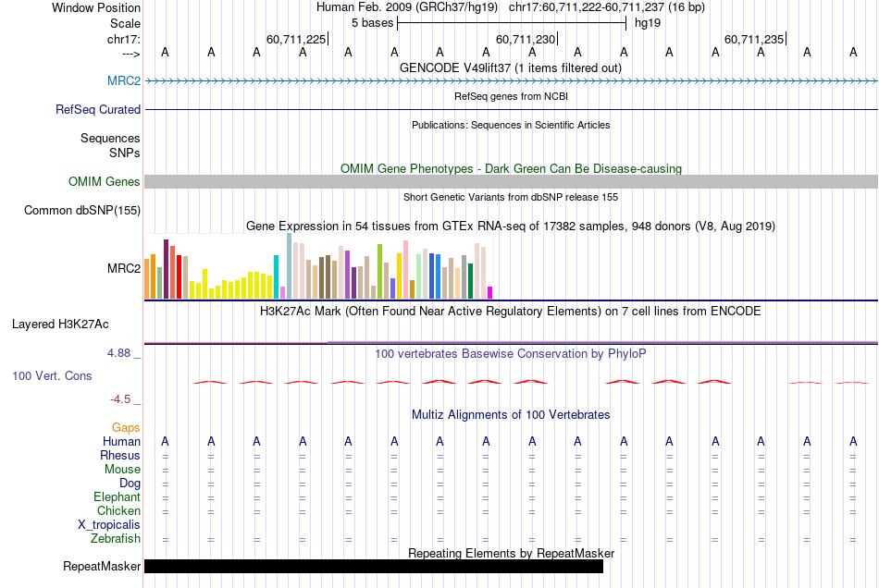Click 'Multiz Alignments of 100 Vertebrates' title

point(511,415)
